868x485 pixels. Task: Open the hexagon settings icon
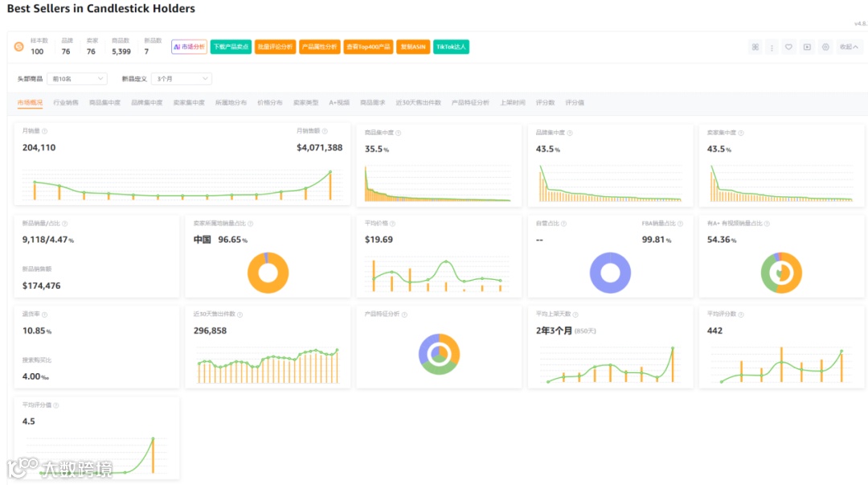click(825, 47)
